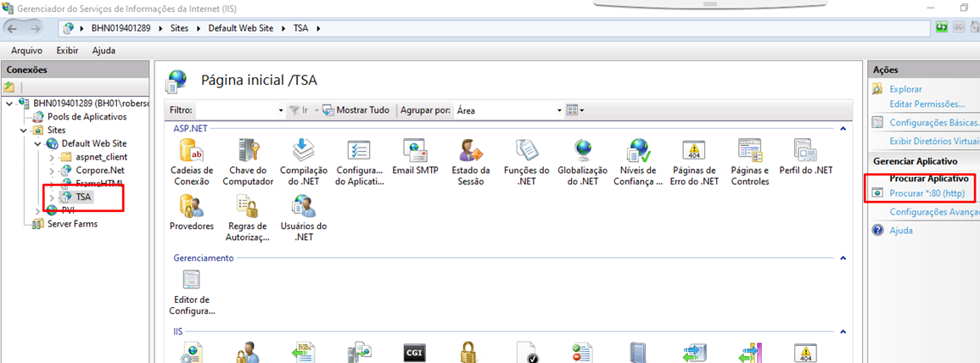Click the Ajuda help icon
The height and width of the screenshot is (363, 980).
[877, 231]
